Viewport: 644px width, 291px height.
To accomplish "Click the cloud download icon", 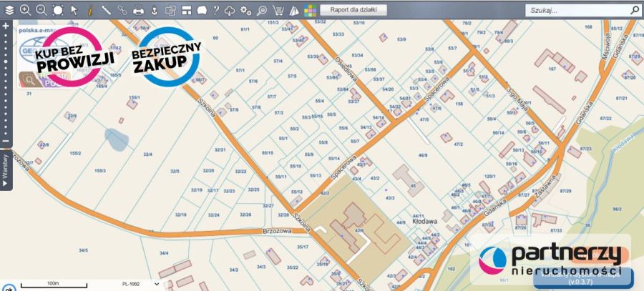I will pyautogui.click(x=230, y=11).
